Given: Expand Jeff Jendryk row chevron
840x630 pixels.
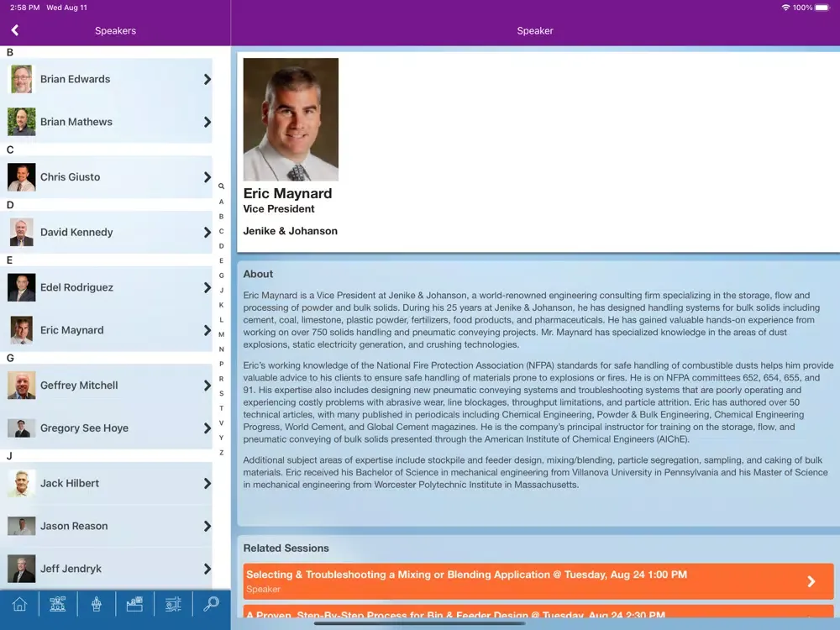Looking at the screenshot, I should (x=207, y=569).
